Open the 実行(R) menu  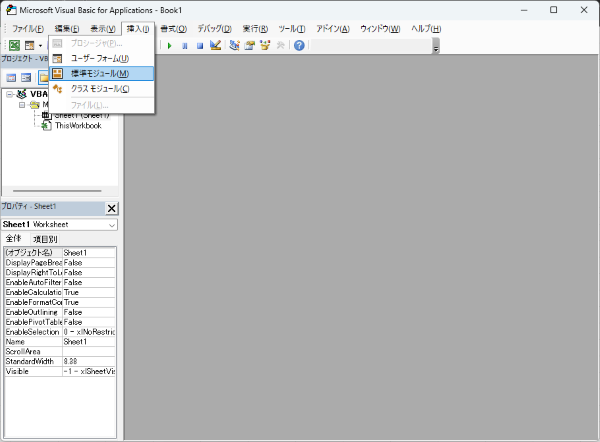(x=255, y=29)
